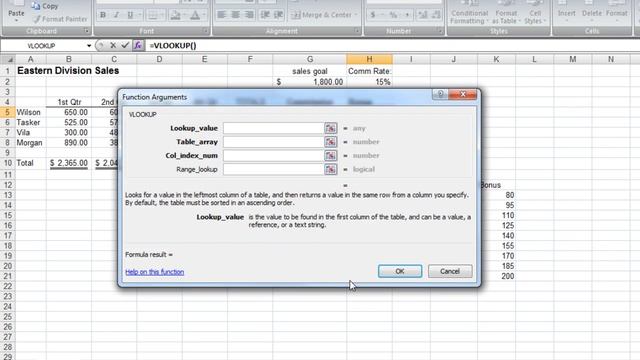Select row 5 header
640x360 pixels.
(7, 112)
